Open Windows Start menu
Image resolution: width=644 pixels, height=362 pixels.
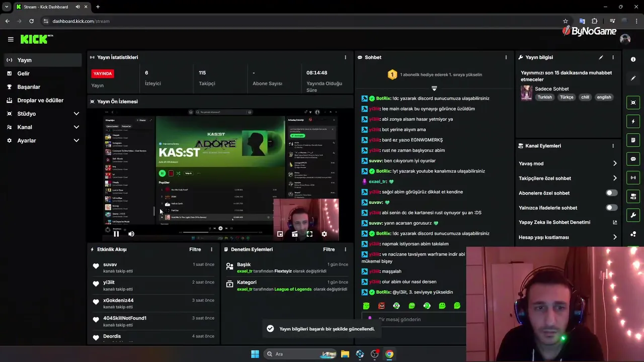point(255,354)
